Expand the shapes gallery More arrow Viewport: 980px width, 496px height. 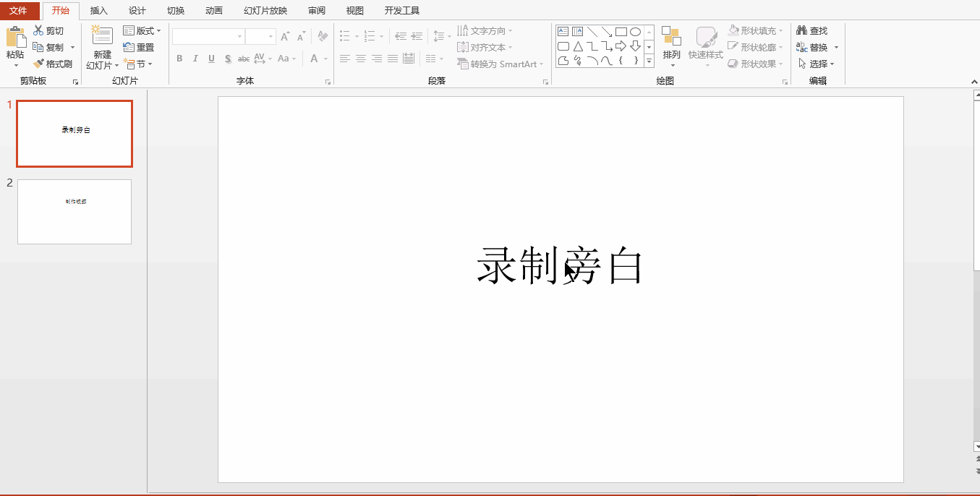[649, 62]
